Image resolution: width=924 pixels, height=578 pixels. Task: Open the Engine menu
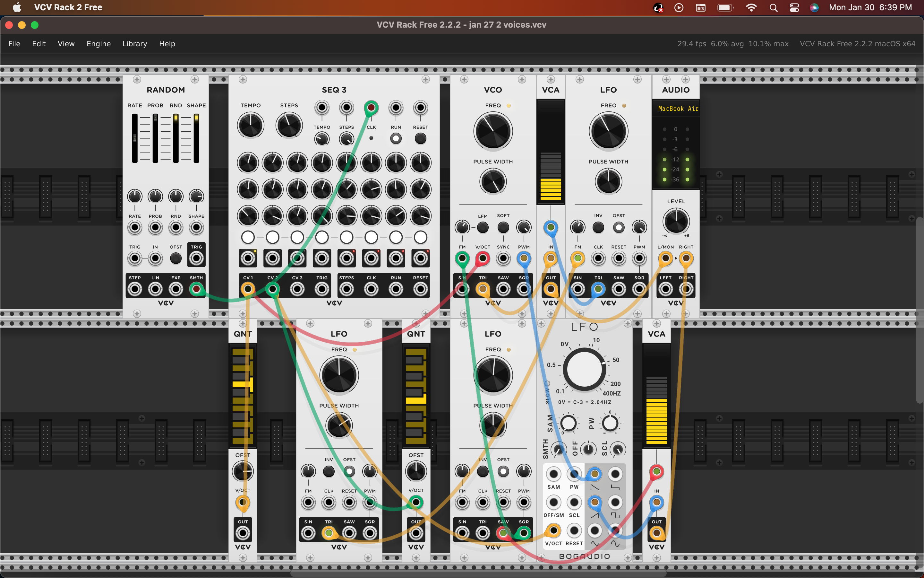pos(98,44)
